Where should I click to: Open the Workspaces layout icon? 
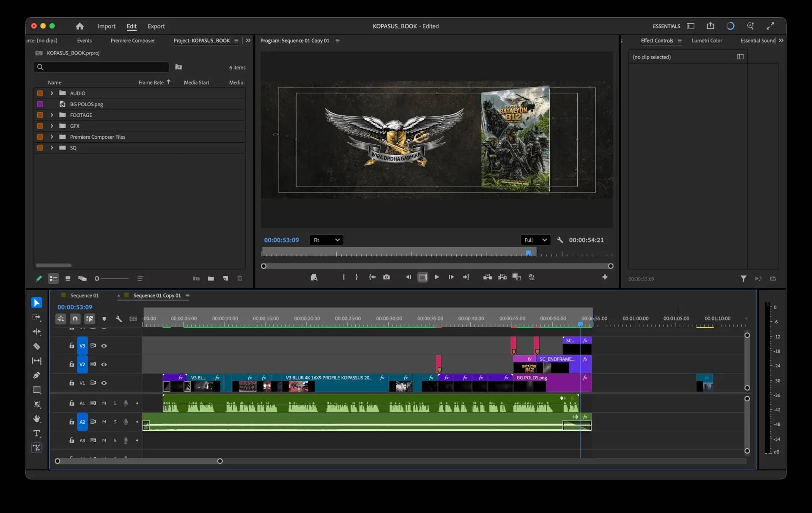click(x=691, y=26)
